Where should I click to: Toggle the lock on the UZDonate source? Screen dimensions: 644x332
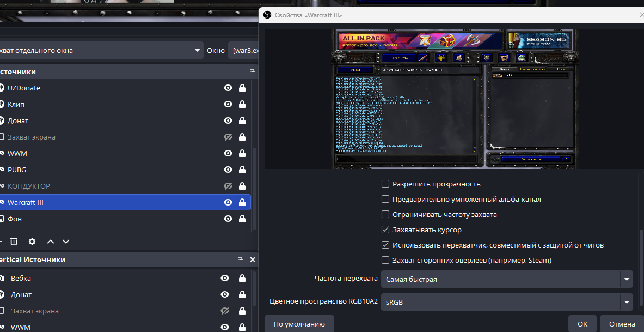point(242,88)
